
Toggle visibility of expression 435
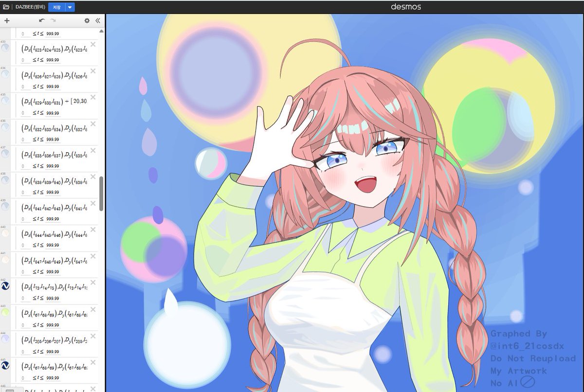(5, 100)
